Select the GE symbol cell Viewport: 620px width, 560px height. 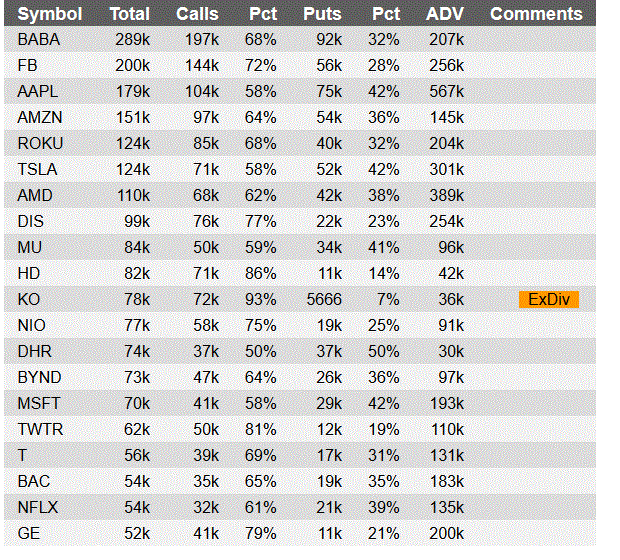click(29, 534)
